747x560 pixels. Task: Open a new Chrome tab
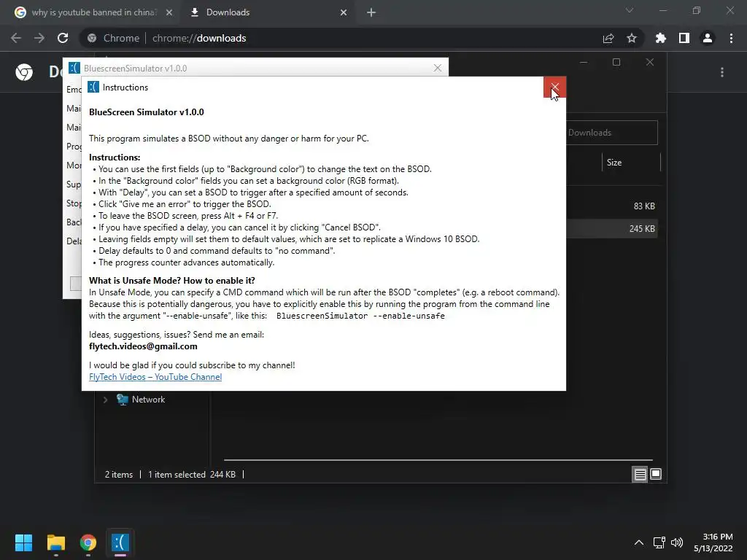tap(371, 12)
